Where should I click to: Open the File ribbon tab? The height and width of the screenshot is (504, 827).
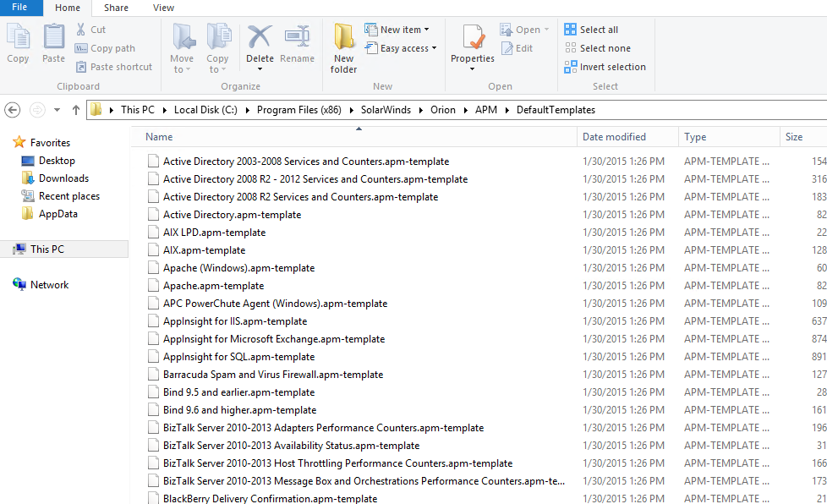(19, 8)
